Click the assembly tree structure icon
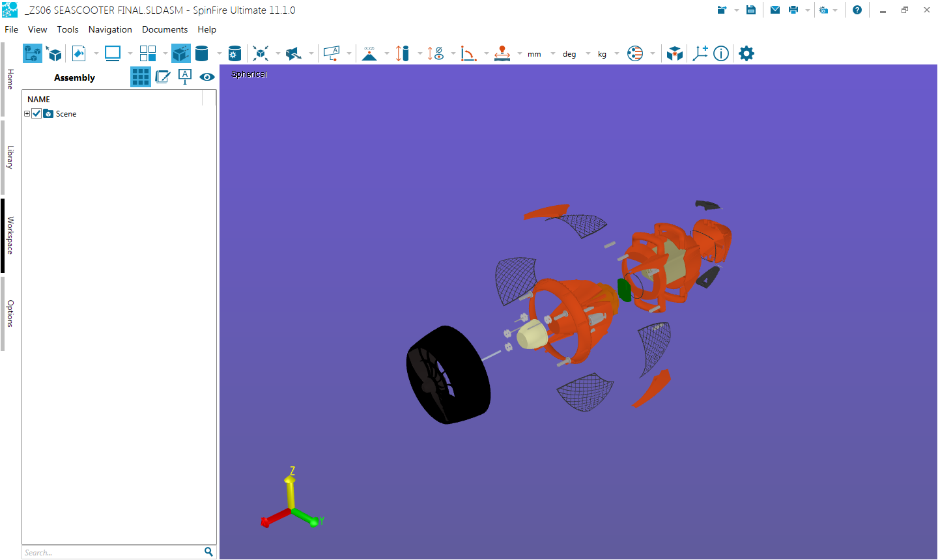Viewport: 938px width, 560px height. [32, 53]
